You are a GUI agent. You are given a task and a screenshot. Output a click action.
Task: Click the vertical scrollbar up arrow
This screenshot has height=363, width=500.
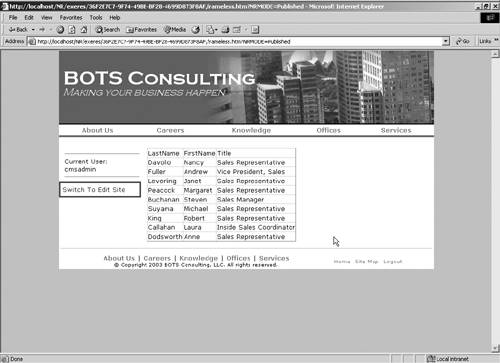point(495,54)
